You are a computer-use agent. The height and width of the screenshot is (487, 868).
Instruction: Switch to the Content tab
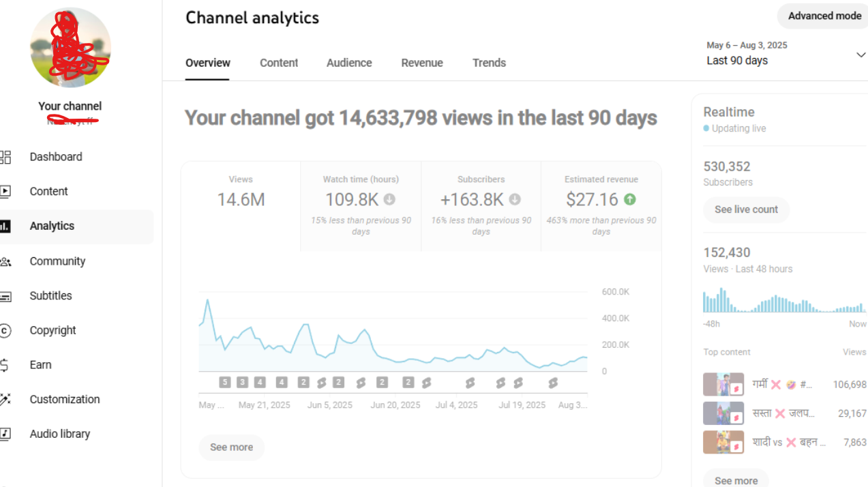tap(279, 63)
